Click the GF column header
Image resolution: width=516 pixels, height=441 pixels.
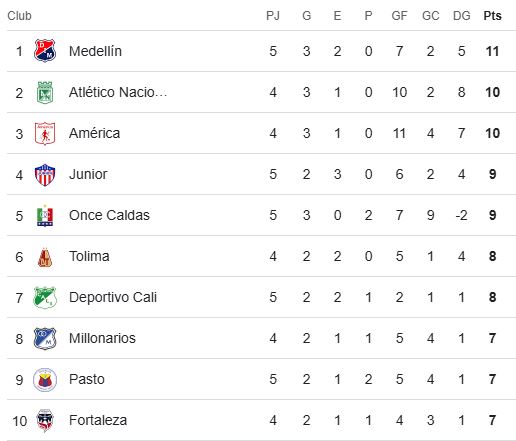click(399, 16)
